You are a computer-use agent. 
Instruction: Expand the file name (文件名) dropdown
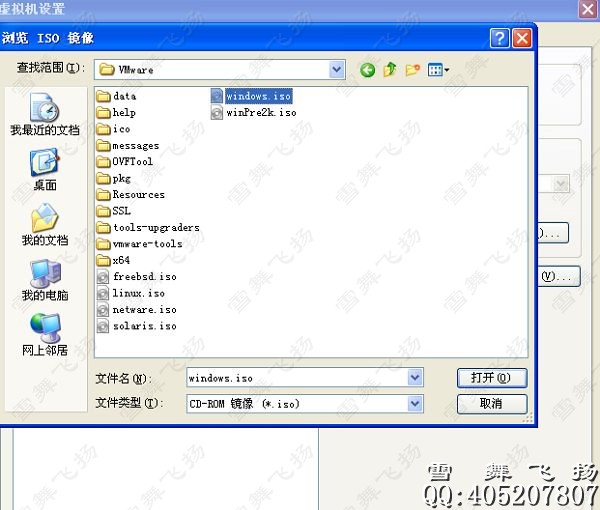coord(415,378)
